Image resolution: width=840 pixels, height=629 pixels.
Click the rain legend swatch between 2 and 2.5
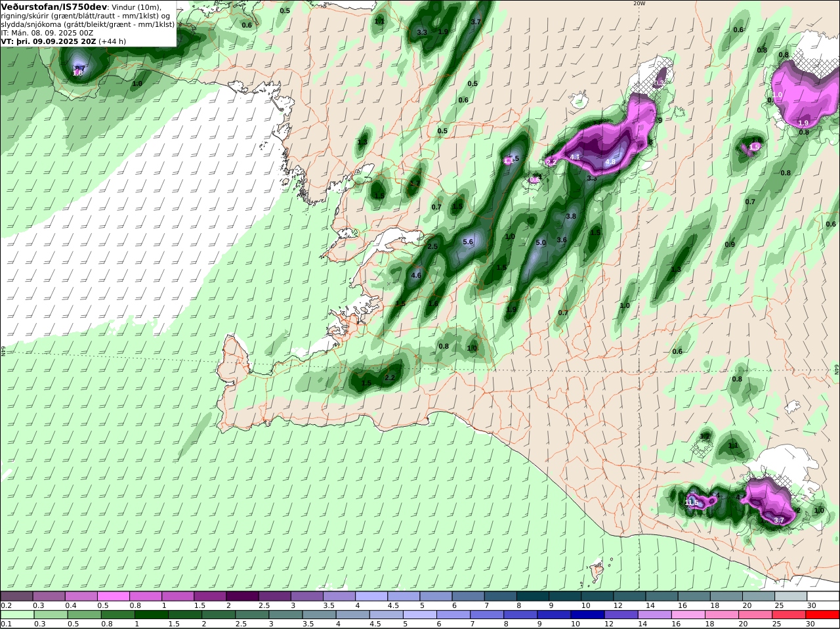[218, 615]
